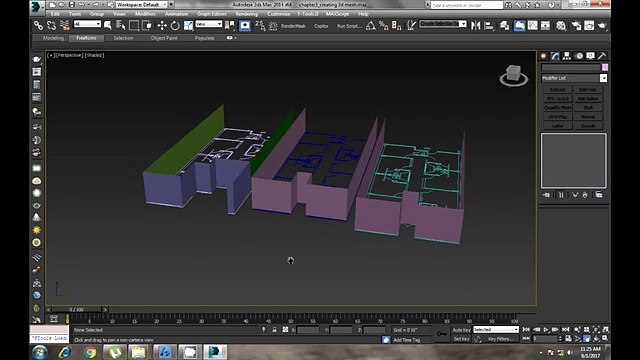This screenshot has width=640, height=360.
Task: Open the Rendered Frame Window icon
Action: click(589, 26)
